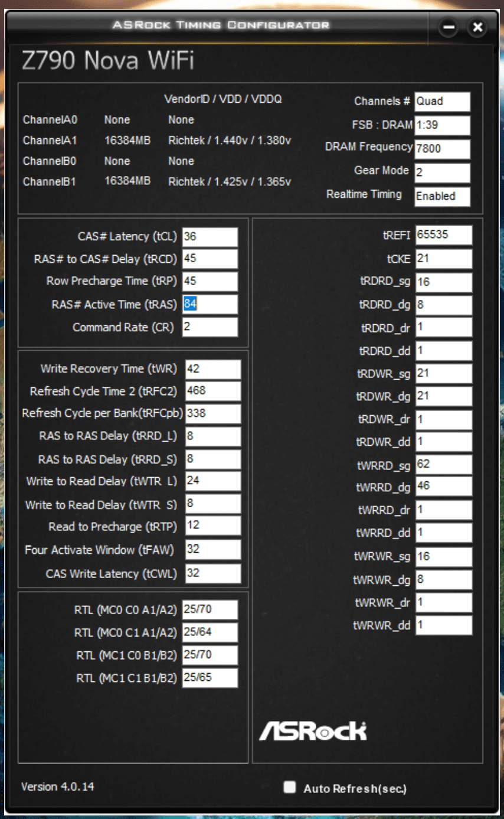Click the RTL (MC0 C1 A1/A2) field
Screen dimensions: 504x819
210,632
